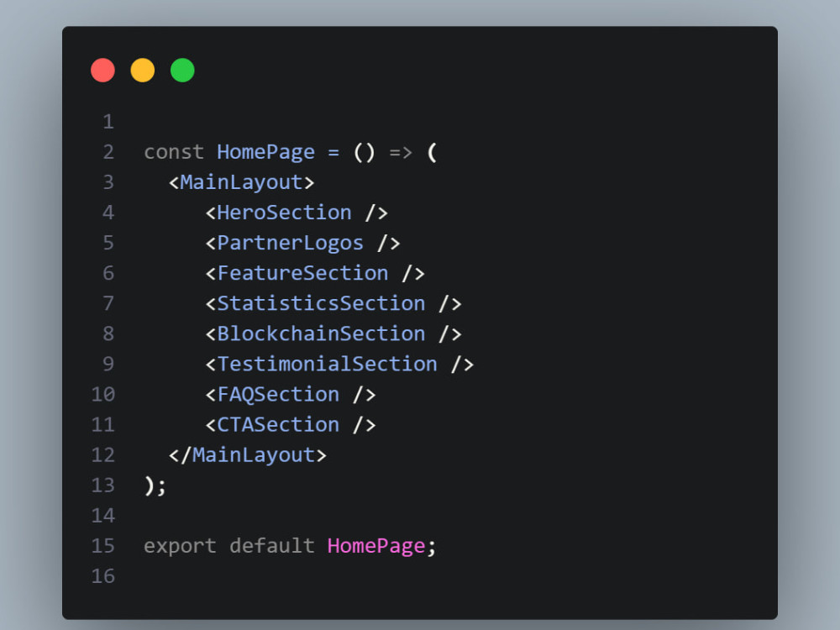Click line number 7
The width and height of the screenshot is (840, 630).
pyautogui.click(x=108, y=304)
